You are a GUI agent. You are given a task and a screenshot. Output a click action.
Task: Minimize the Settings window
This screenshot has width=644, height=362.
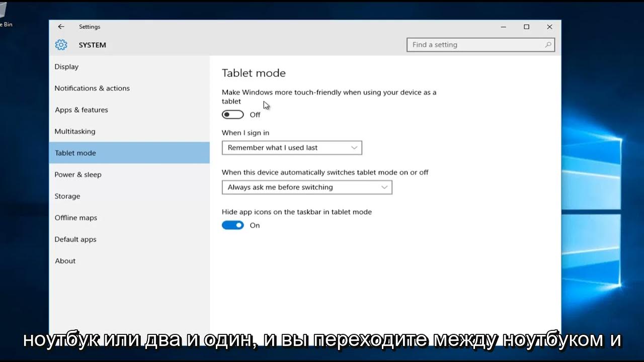click(503, 27)
